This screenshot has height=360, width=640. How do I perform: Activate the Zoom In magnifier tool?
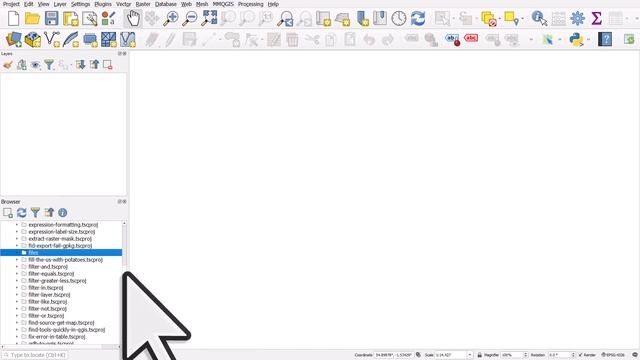[x=171, y=18]
